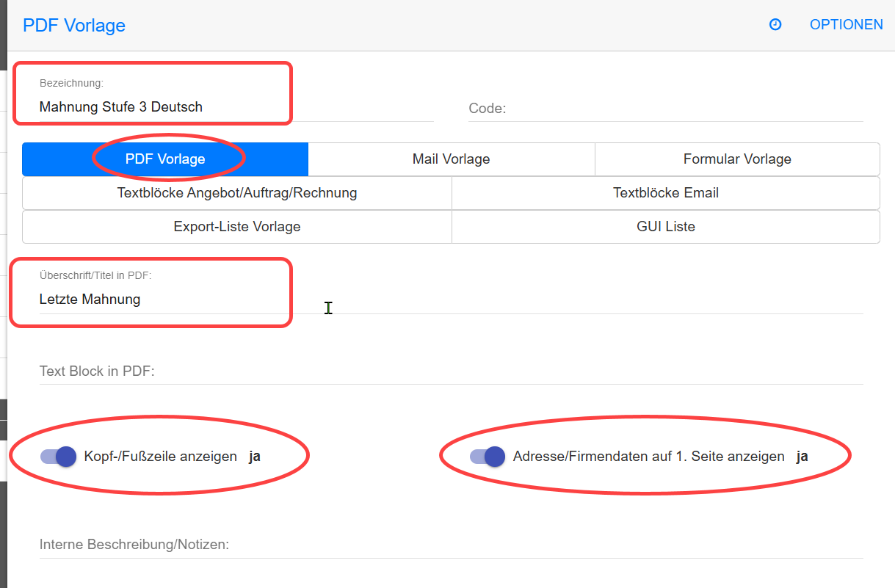Click the PDF Vorlage dialog title
The image size is (895, 588).
(74, 26)
